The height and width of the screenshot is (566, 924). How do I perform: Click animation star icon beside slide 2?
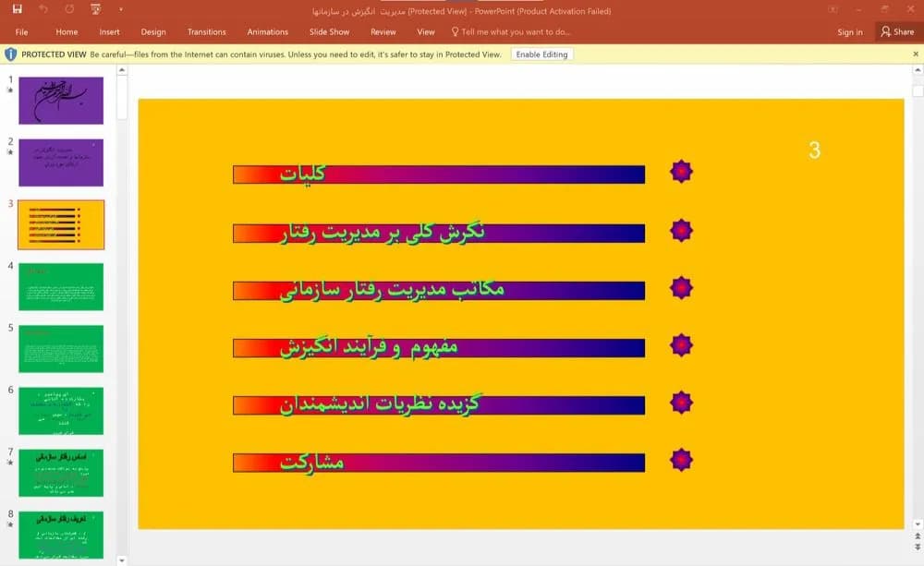click(x=10, y=152)
